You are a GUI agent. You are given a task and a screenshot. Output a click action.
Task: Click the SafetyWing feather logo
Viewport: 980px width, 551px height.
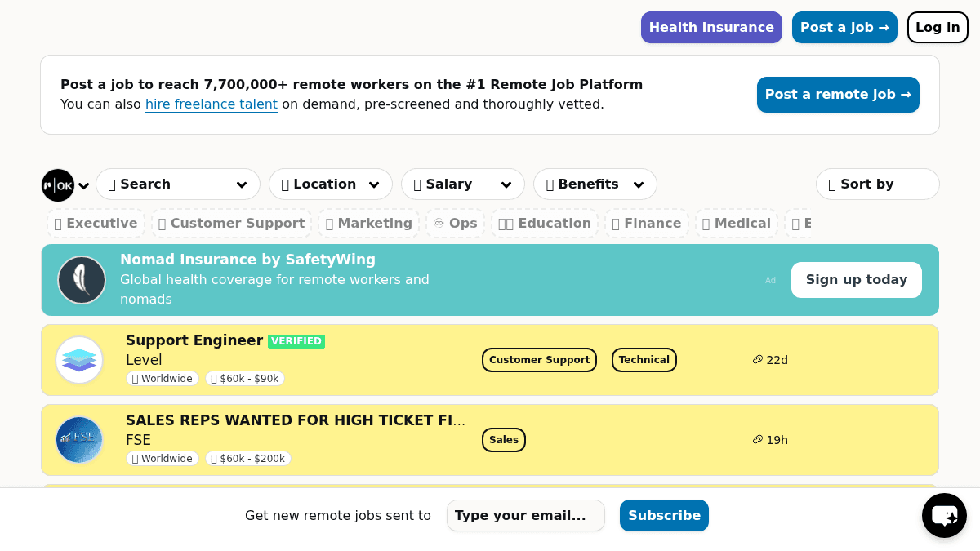click(82, 280)
